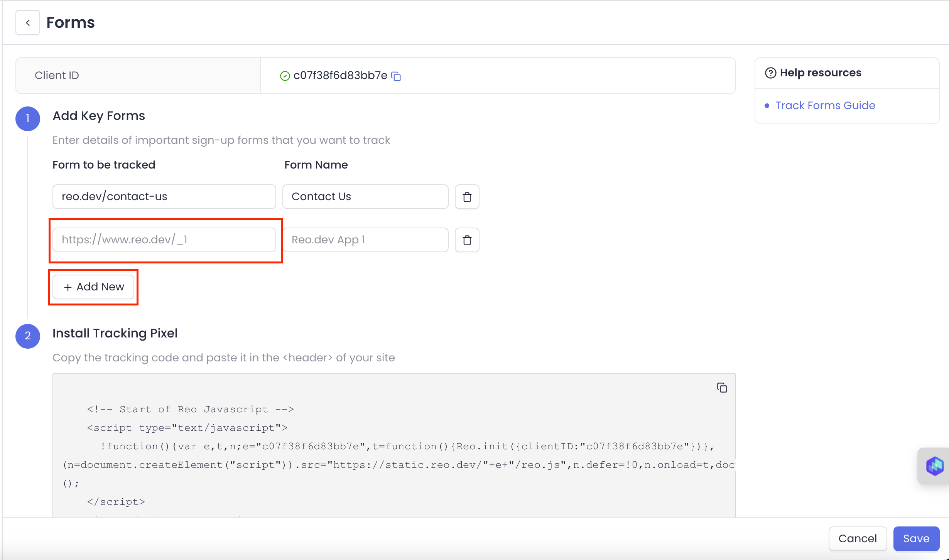Click the Help resources heading

(x=820, y=73)
